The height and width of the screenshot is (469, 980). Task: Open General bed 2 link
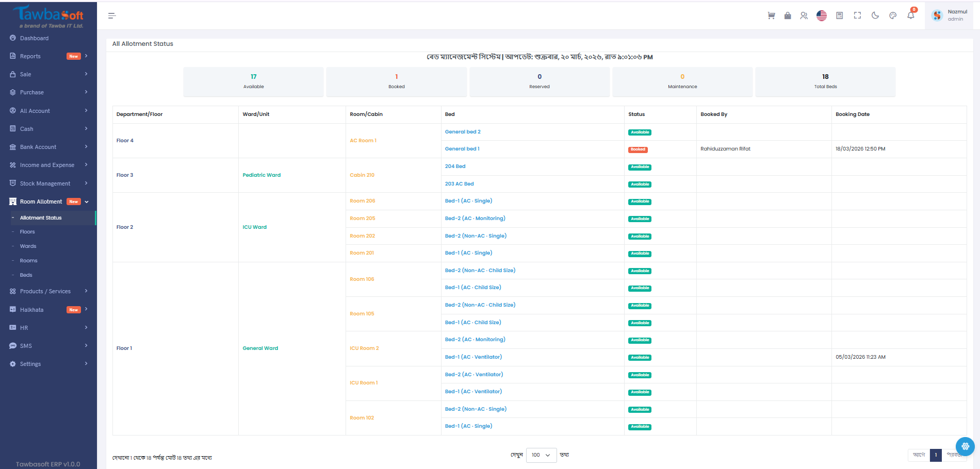tap(463, 132)
